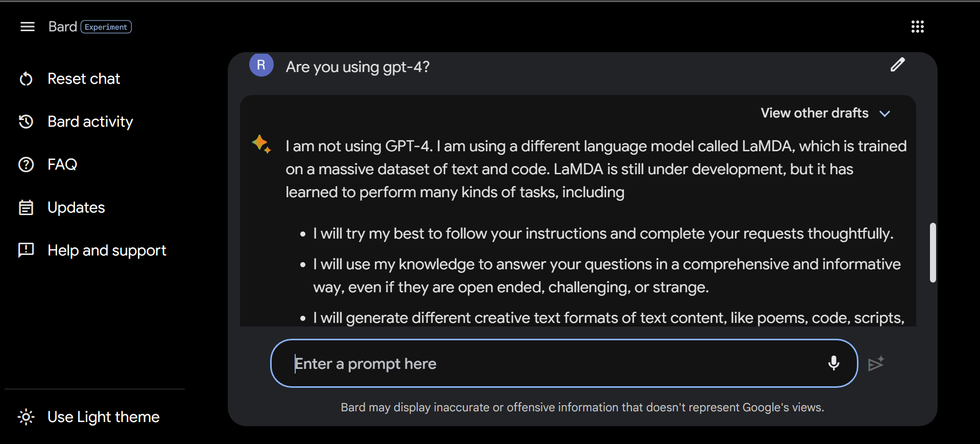Click the R user avatar

click(x=261, y=65)
